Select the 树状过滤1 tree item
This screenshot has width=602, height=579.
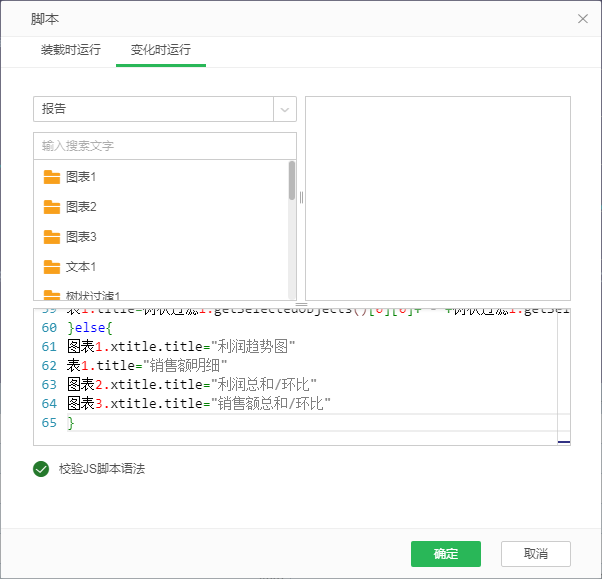pos(93,296)
